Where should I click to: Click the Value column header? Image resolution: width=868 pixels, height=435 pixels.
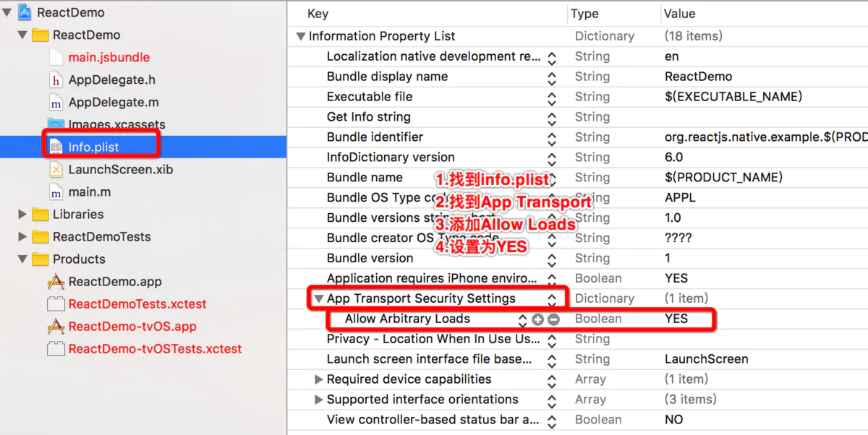coord(679,14)
